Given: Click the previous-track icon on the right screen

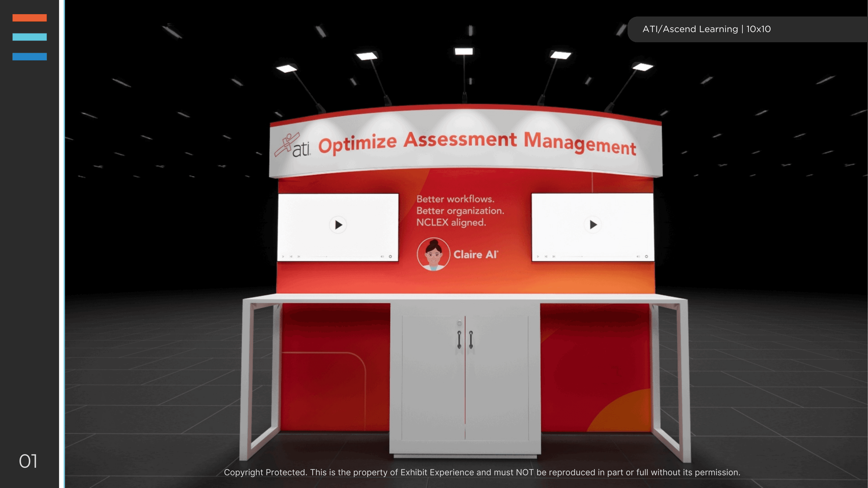Looking at the screenshot, I should pyautogui.click(x=546, y=257).
